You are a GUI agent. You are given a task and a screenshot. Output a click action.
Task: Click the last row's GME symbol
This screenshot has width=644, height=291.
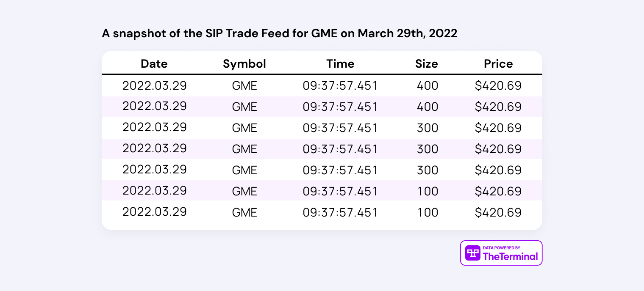[244, 212]
